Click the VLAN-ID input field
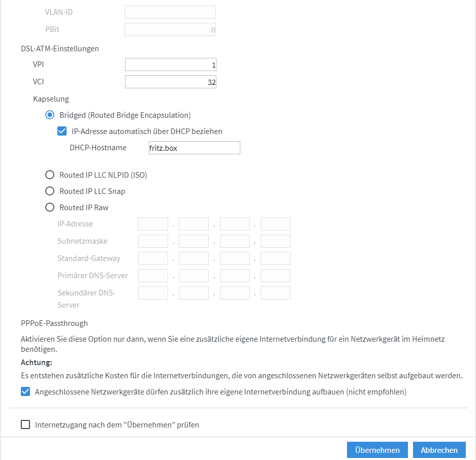 coord(170,12)
